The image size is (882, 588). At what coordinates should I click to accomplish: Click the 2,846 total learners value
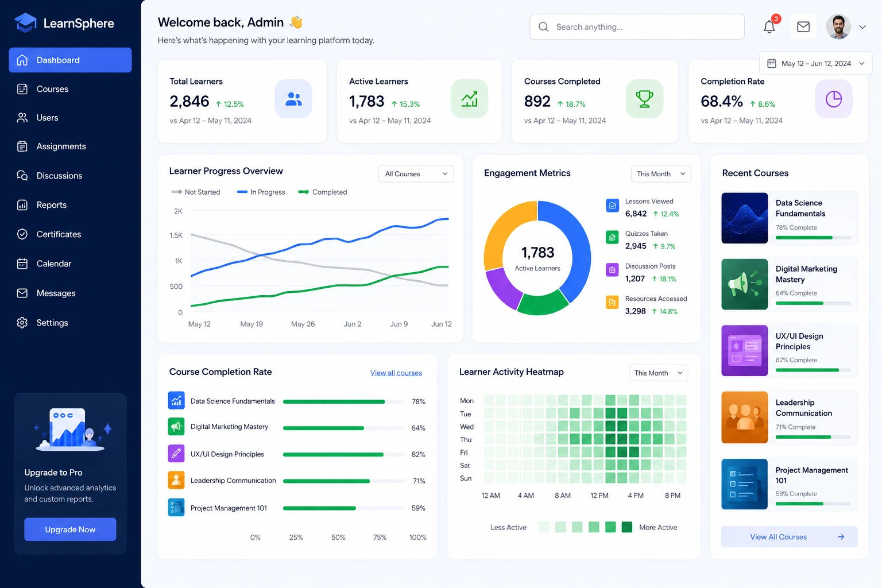click(x=189, y=102)
